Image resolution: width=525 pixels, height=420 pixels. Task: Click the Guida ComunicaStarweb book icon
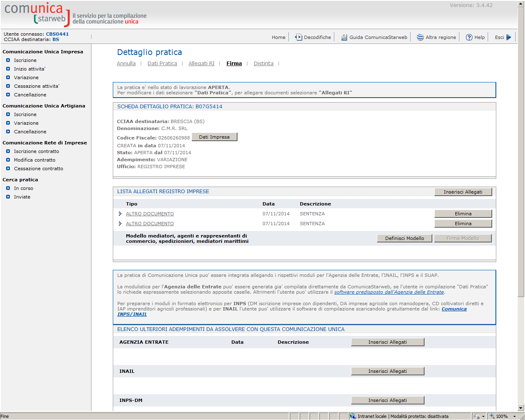click(x=344, y=37)
